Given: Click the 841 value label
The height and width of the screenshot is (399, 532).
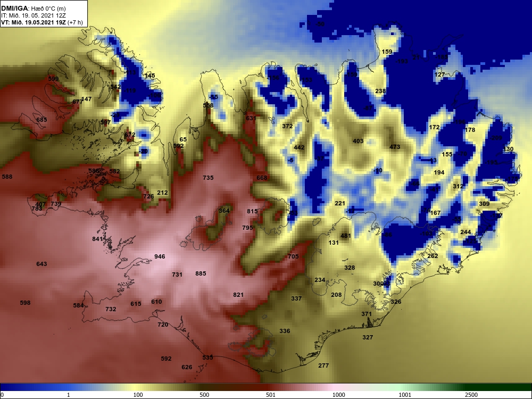Looking at the screenshot, I should point(97,239).
